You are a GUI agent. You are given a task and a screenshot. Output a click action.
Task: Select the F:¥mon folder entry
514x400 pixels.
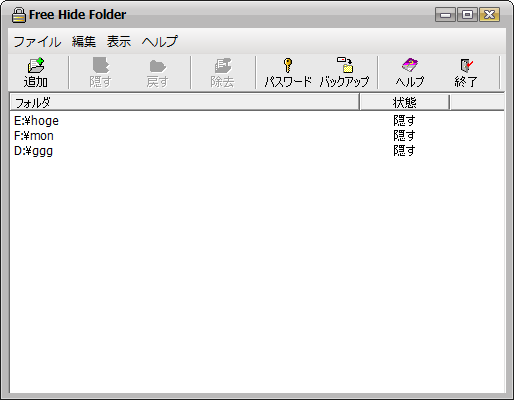pos(34,136)
